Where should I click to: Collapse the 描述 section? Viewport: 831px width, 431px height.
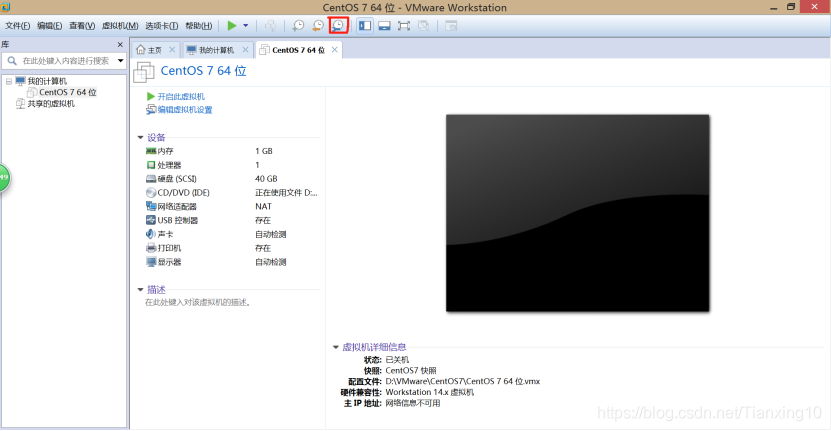(x=140, y=290)
